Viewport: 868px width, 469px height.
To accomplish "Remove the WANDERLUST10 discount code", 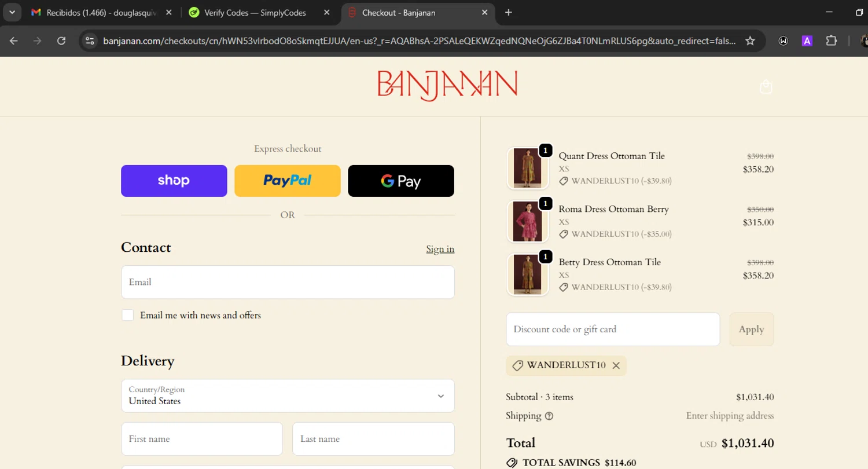I will [616, 365].
